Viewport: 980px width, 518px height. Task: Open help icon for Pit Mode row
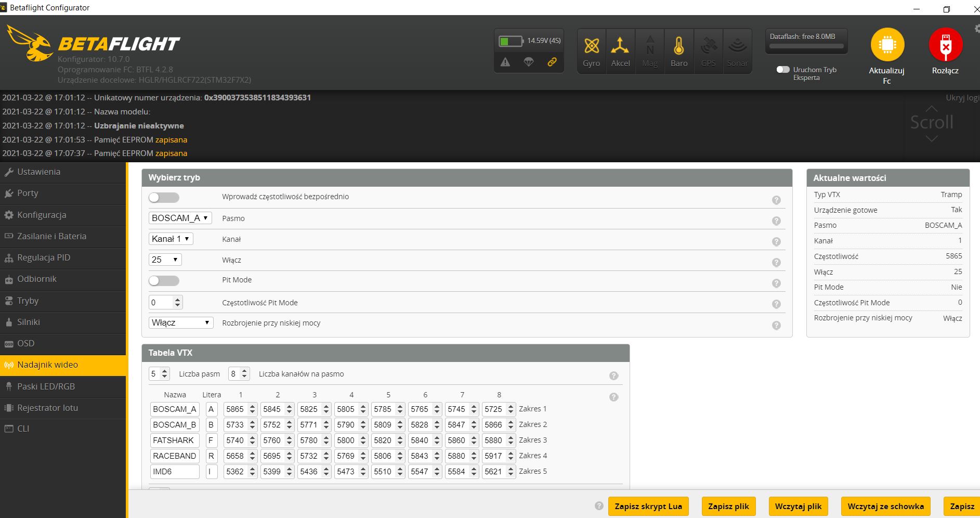776,283
